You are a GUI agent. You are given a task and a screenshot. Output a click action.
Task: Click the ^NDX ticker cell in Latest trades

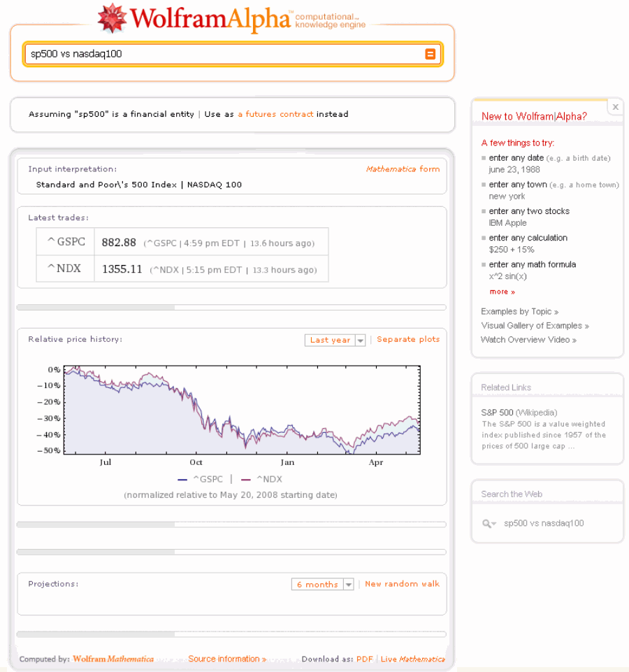click(66, 269)
